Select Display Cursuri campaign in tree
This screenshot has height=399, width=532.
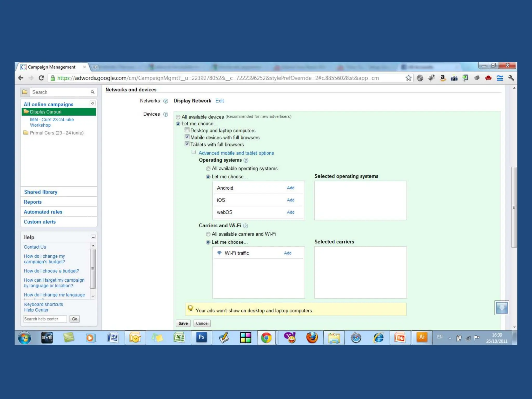click(46, 112)
